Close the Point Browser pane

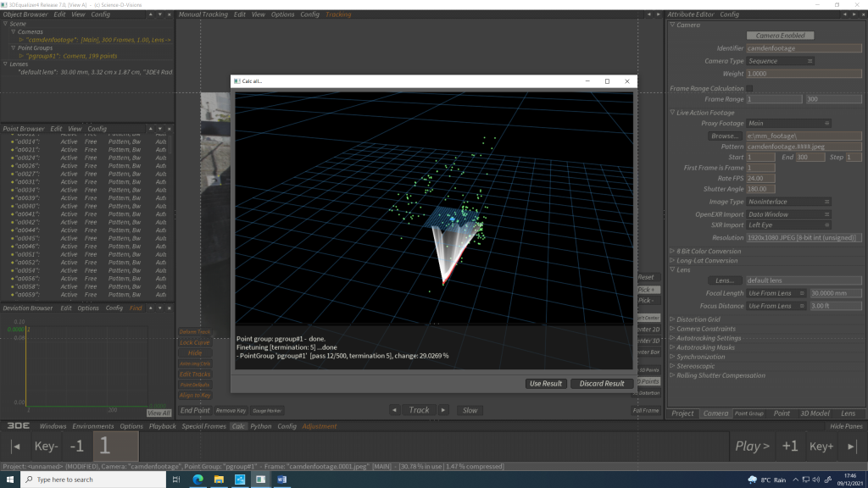[170, 129]
